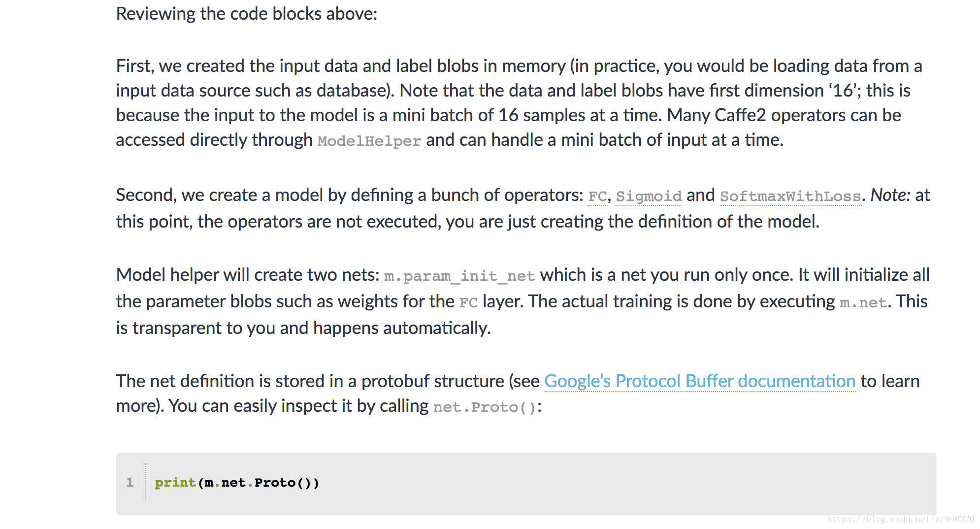Click the sentence 'The net definition is stored'
The image size is (980, 529).
[518, 394]
